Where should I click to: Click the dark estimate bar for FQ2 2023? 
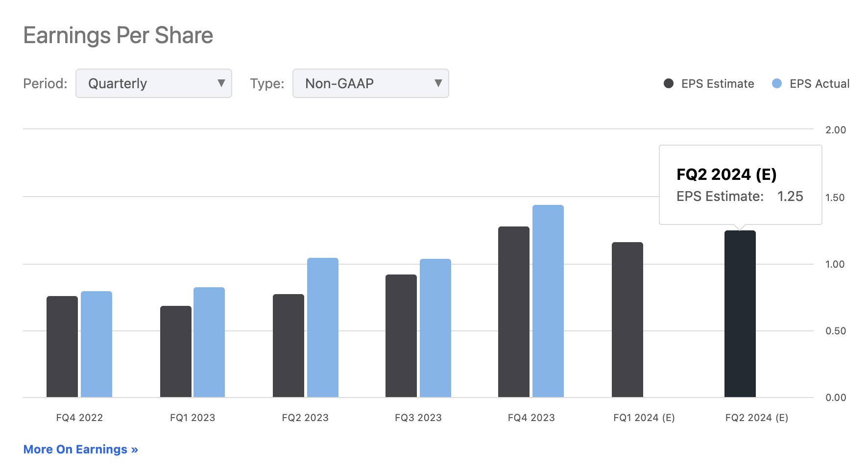(288, 346)
